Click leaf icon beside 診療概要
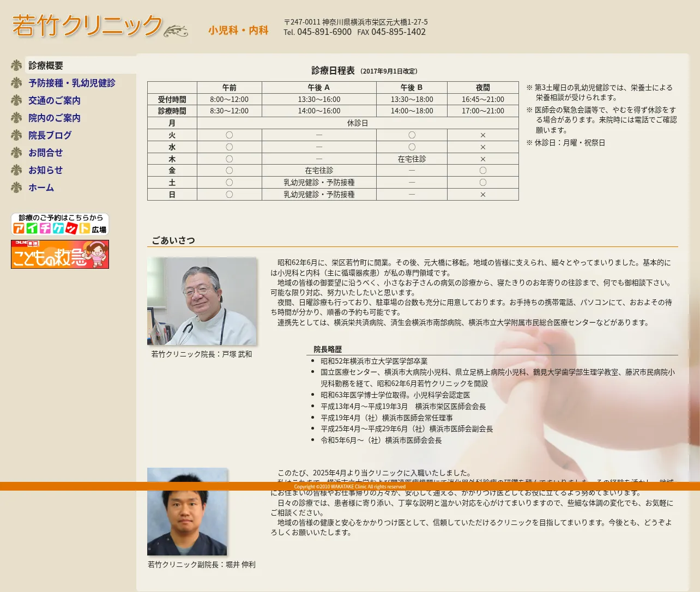This screenshot has width=700, height=592. 16,65
